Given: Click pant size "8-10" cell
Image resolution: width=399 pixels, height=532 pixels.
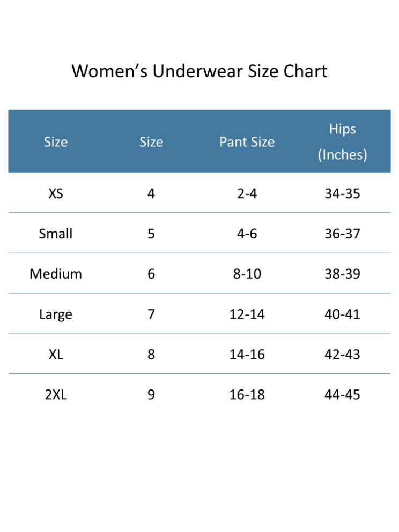Looking at the screenshot, I should pos(247,274).
